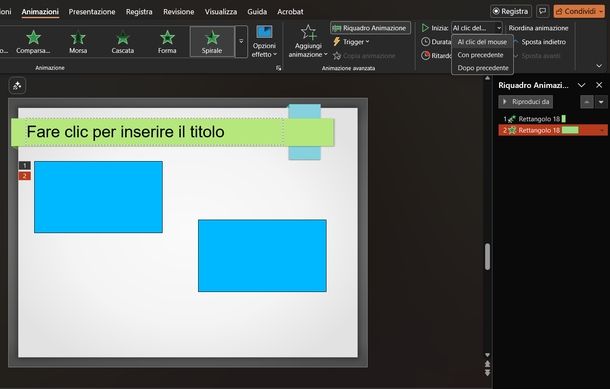Click animation marker number 2

[25, 176]
